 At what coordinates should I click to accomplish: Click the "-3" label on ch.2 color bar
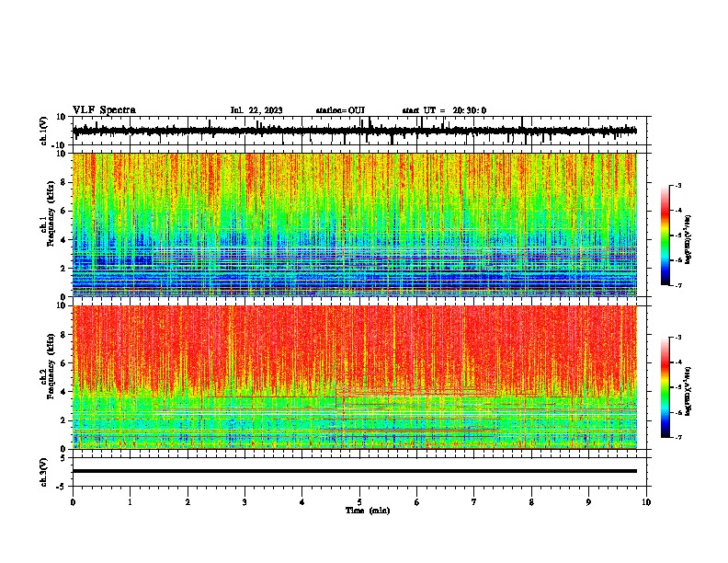678,338
